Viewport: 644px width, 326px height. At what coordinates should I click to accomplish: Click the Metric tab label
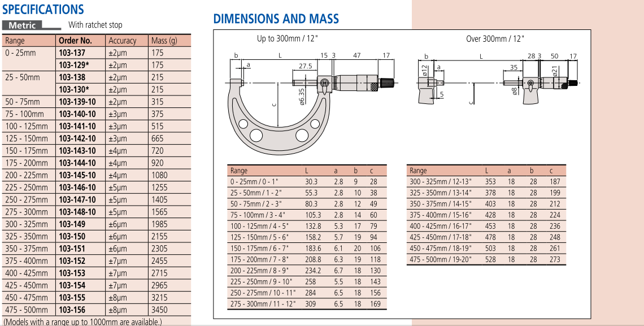pyautogui.click(x=23, y=25)
